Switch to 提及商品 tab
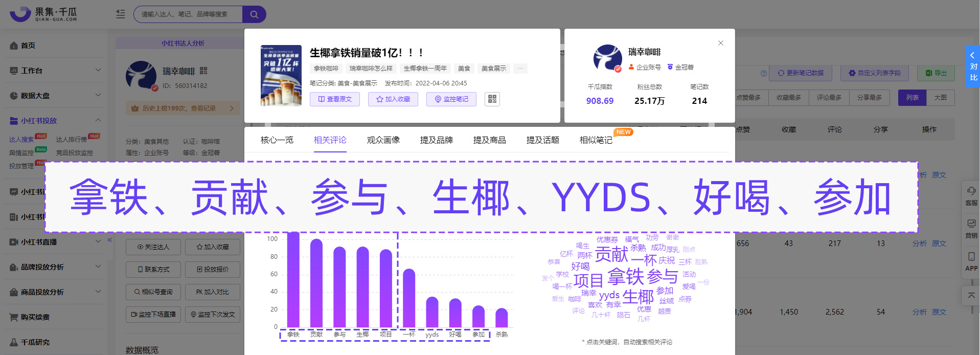The image size is (980, 355). 490,140
